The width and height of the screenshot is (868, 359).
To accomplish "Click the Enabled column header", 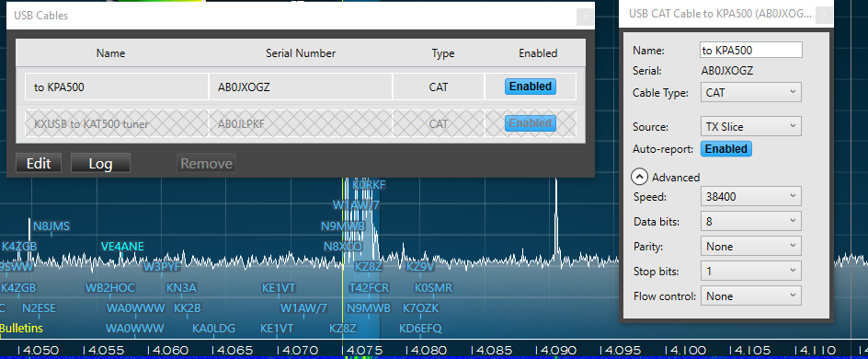I will [538, 53].
